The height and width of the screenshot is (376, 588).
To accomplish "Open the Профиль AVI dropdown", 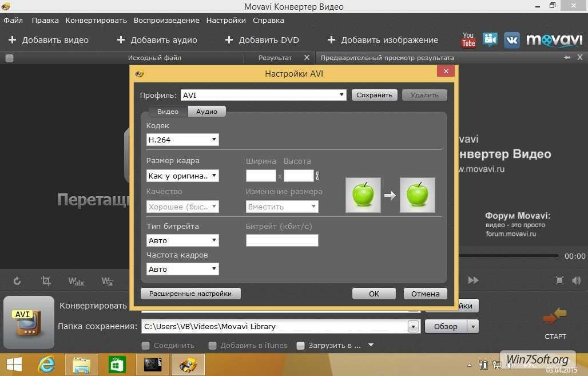I will (263, 95).
